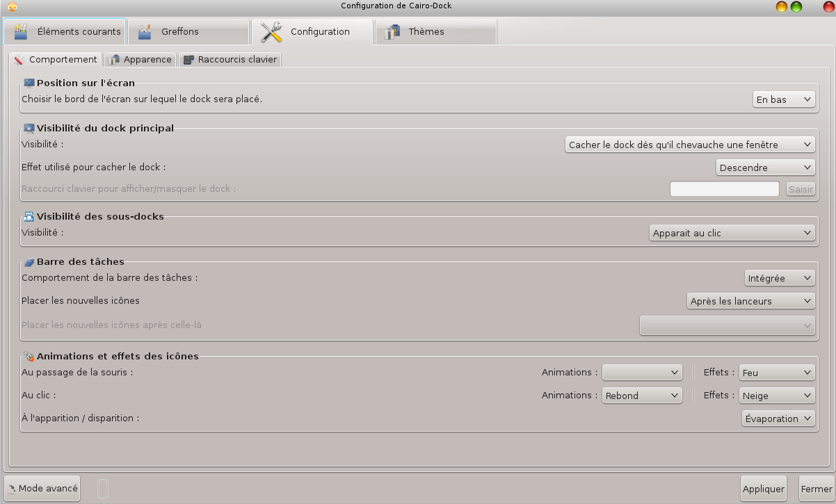The image size is (836, 504).
Task: Open the Apparence sub-tab
Action: tap(140, 60)
